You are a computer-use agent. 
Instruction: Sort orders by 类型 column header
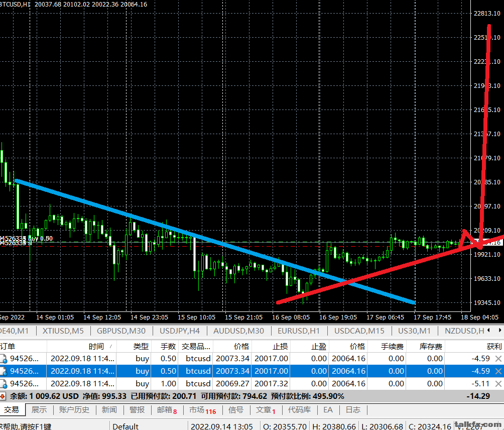pos(134,347)
